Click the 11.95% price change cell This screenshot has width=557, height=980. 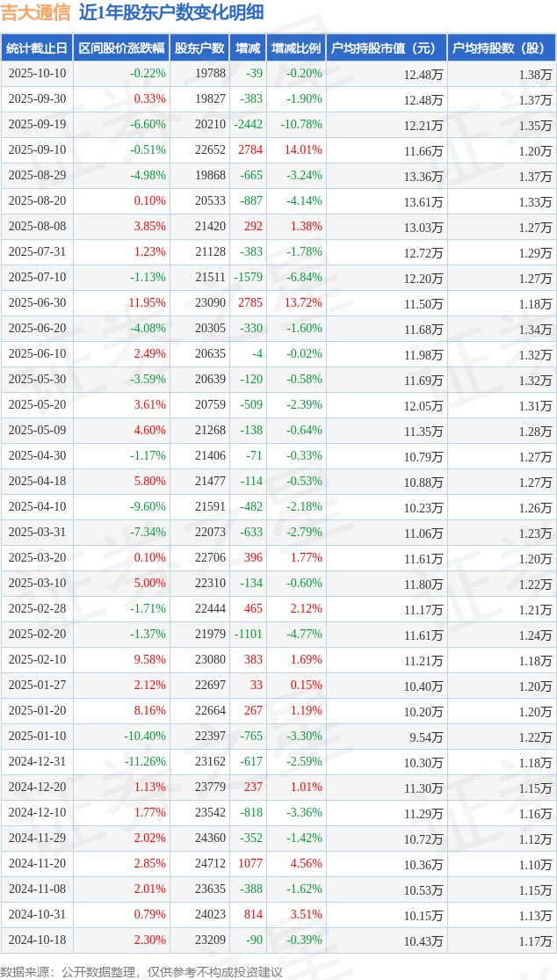(148, 303)
